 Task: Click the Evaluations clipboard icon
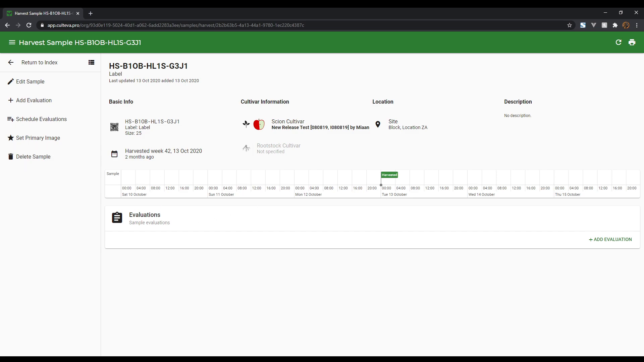(x=117, y=218)
